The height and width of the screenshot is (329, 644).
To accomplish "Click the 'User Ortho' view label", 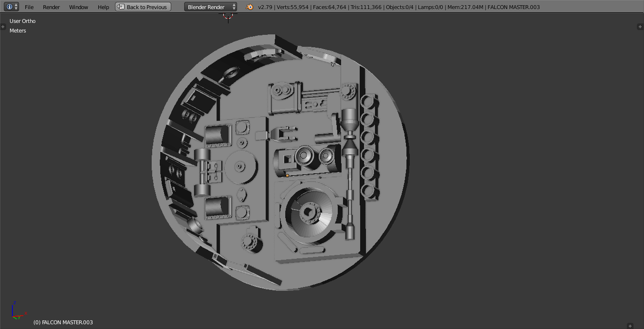I will (22, 21).
